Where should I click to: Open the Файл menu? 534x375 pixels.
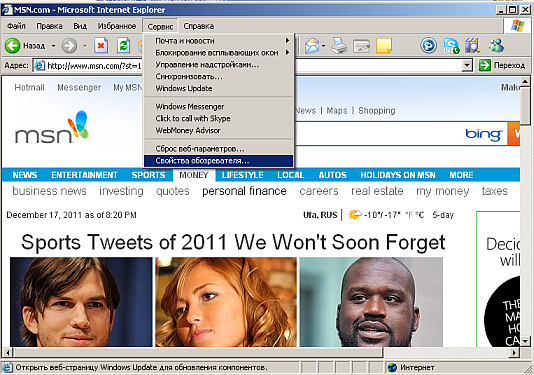(x=16, y=26)
